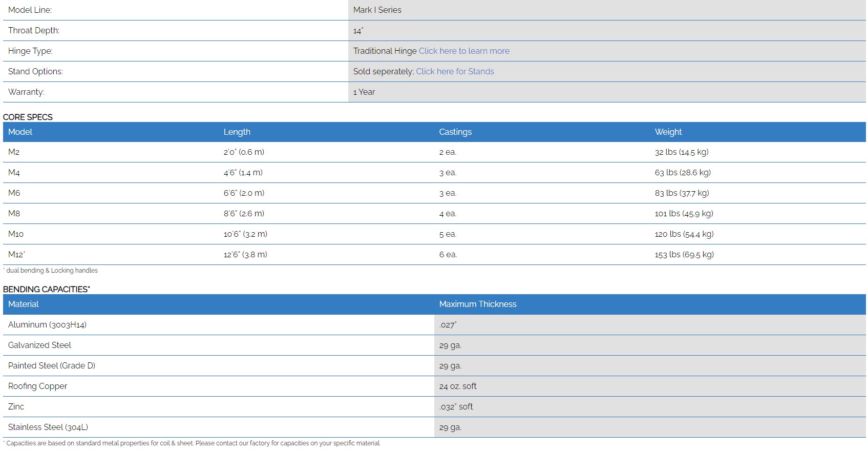Select the Painted Steel (Grade D) label
868x451 pixels.
[52, 365]
